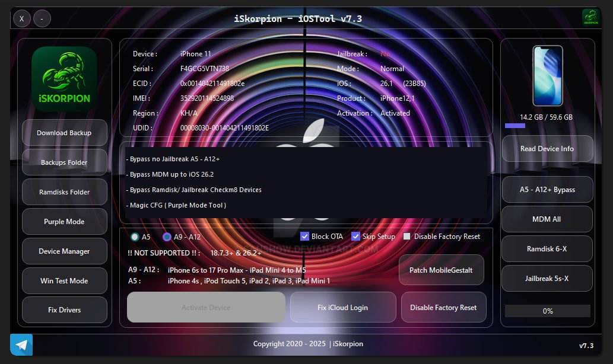This screenshot has width=613, height=364.
Task: Click the Activate Device button
Action: (206, 307)
